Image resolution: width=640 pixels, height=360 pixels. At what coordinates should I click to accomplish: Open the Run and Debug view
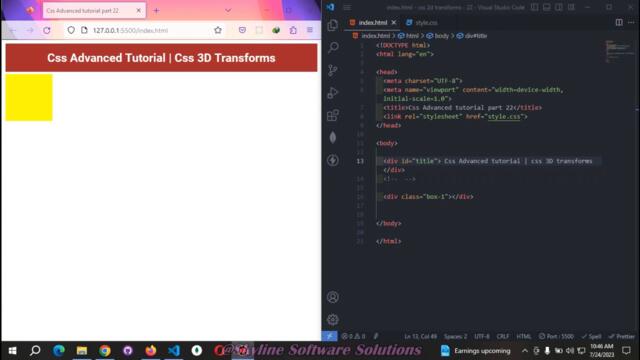pos(333,93)
